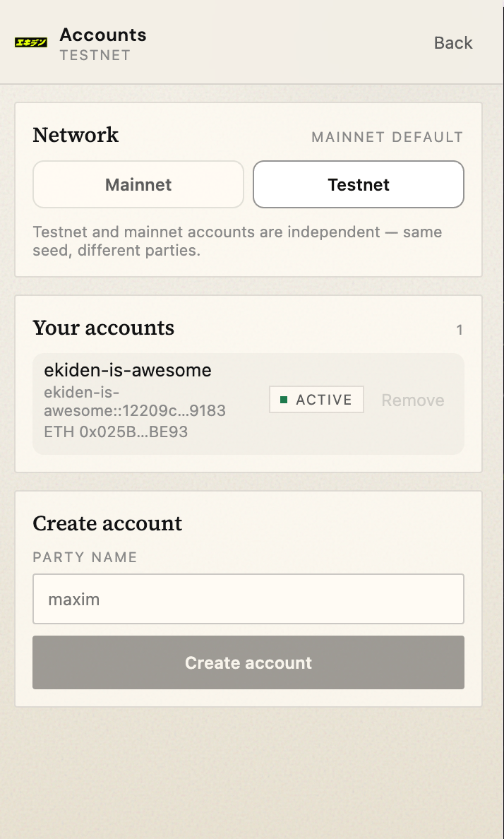The image size is (504, 839).
Task: Switch network to Mainnet
Action: 138,184
